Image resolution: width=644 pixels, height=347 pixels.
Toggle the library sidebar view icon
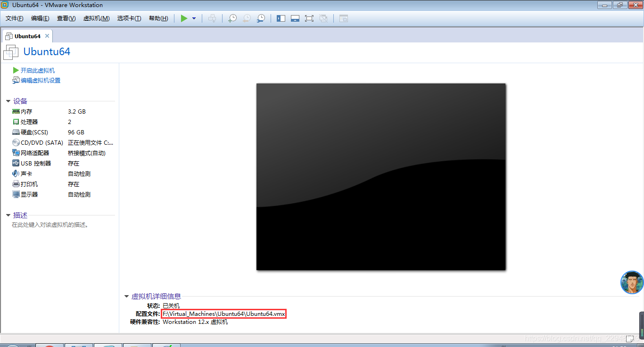(281, 18)
